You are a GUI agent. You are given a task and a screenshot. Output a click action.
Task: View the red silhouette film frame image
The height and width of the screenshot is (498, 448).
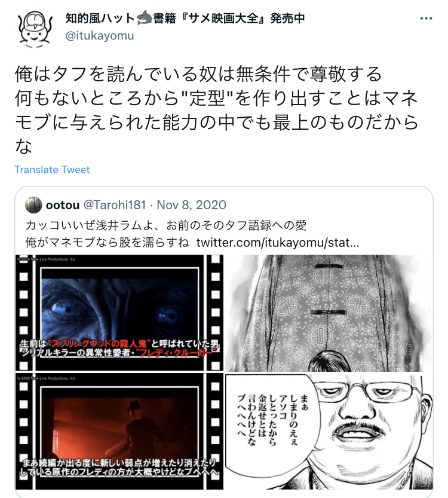click(x=119, y=431)
